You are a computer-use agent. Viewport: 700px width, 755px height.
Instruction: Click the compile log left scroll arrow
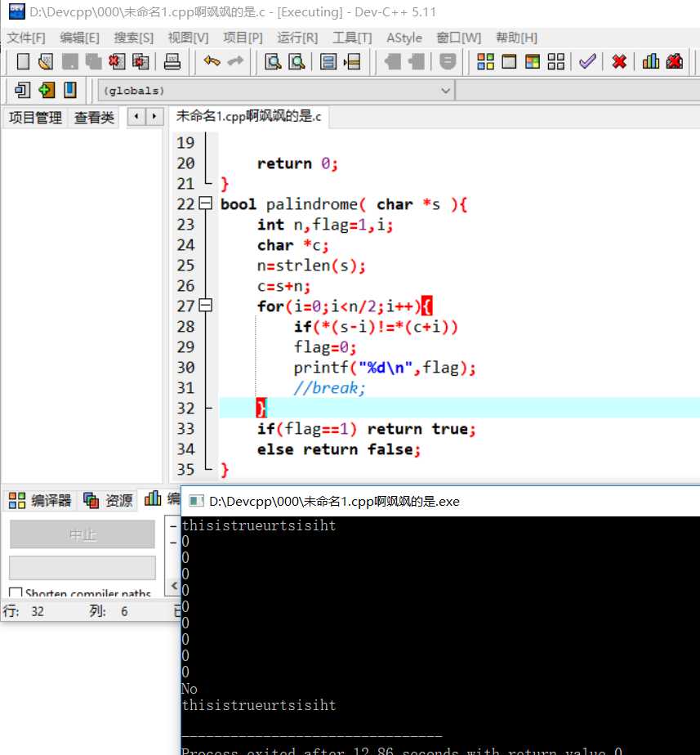[174, 586]
